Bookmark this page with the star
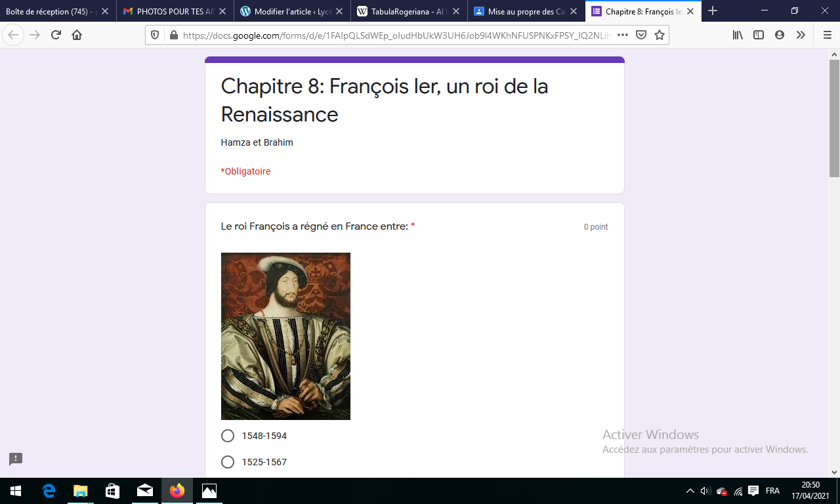840x504 pixels. tap(660, 35)
